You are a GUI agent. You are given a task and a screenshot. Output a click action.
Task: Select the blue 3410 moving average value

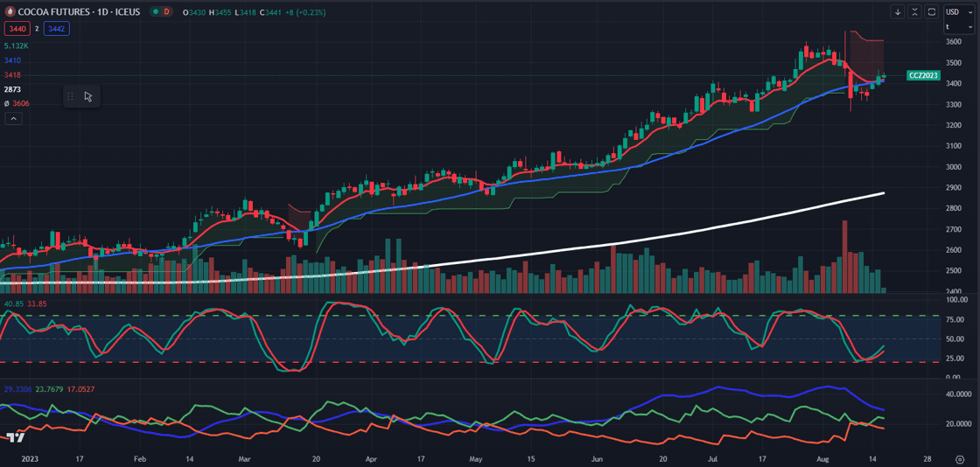tap(12, 60)
